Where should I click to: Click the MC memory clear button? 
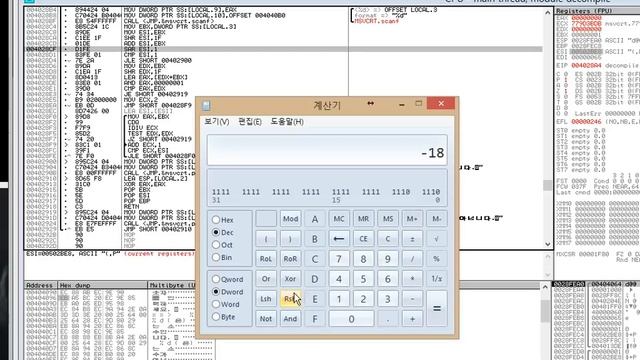point(339,219)
